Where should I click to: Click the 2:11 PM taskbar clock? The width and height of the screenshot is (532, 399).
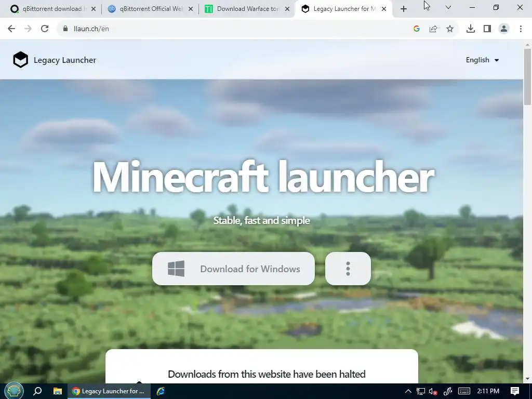click(488, 391)
